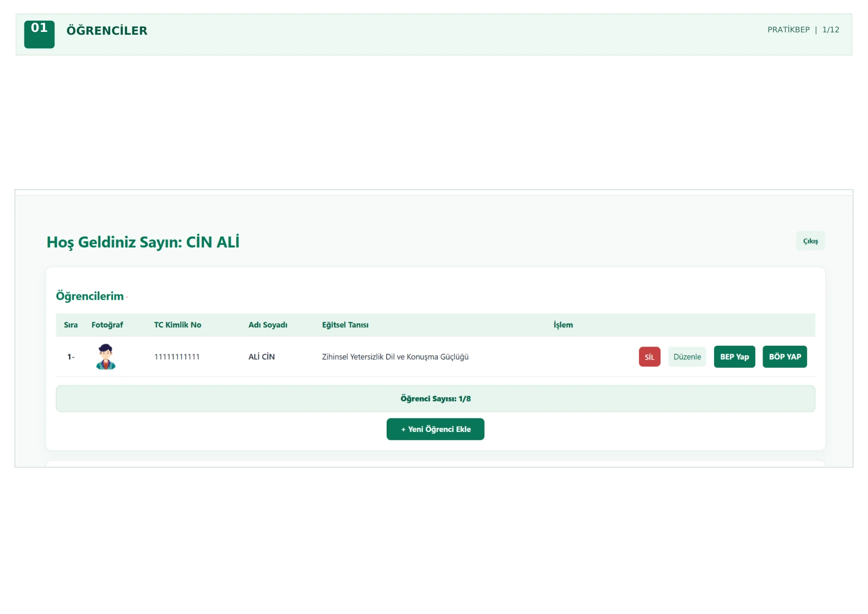Delete student with the red SİL button
868x614 pixels.
coord(649,356)
